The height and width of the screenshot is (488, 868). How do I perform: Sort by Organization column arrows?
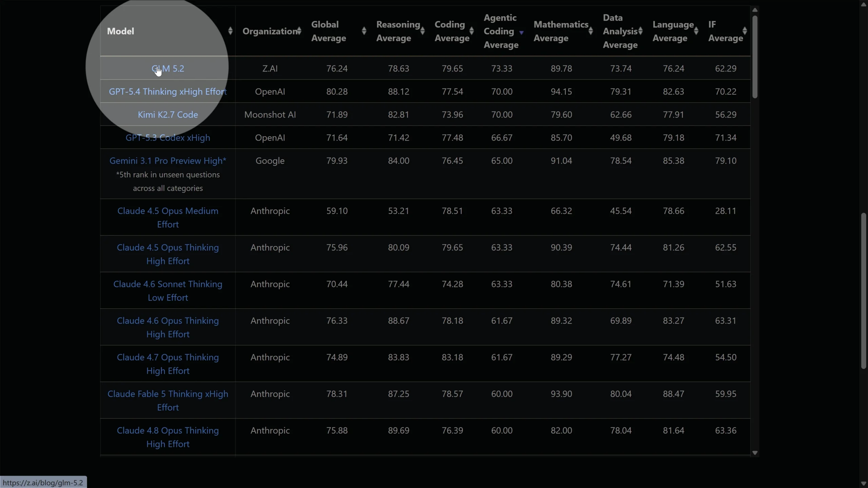[x=299, y=31]
